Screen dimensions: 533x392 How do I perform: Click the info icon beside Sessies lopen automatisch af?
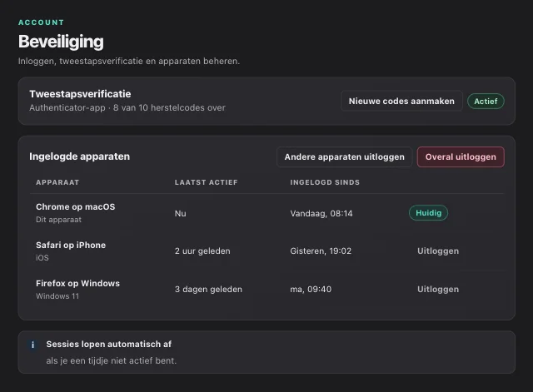[32, 345]
